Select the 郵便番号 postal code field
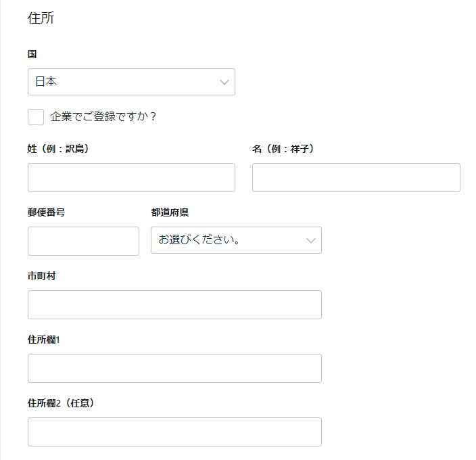 coord(83,241)
